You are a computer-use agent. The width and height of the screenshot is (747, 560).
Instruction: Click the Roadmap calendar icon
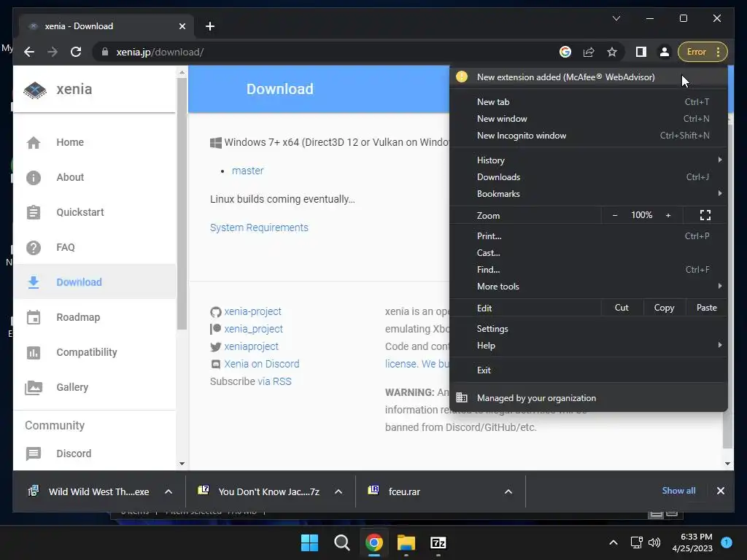pos(34,317)
